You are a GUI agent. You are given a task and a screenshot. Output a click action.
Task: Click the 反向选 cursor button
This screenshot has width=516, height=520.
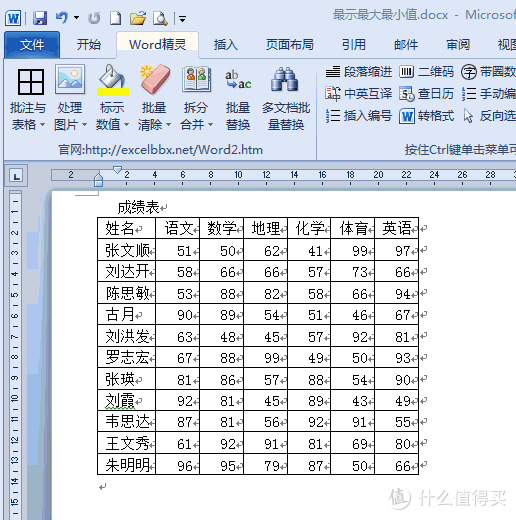click(x=489, y=116)
